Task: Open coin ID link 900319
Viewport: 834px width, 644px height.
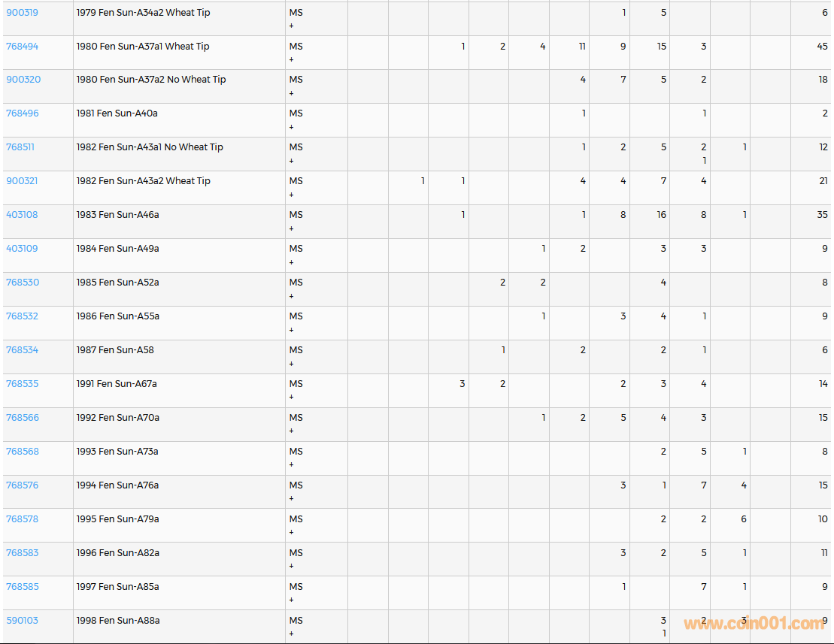Action: (x=22, y=13)
